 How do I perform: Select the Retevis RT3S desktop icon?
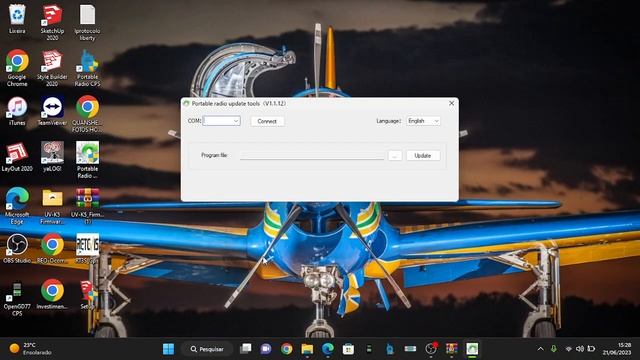pos(87,249)
